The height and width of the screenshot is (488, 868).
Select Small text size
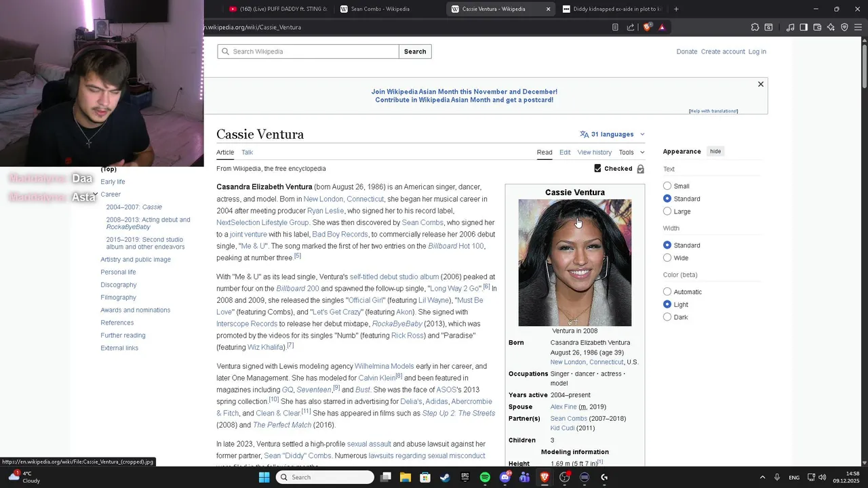667,186
